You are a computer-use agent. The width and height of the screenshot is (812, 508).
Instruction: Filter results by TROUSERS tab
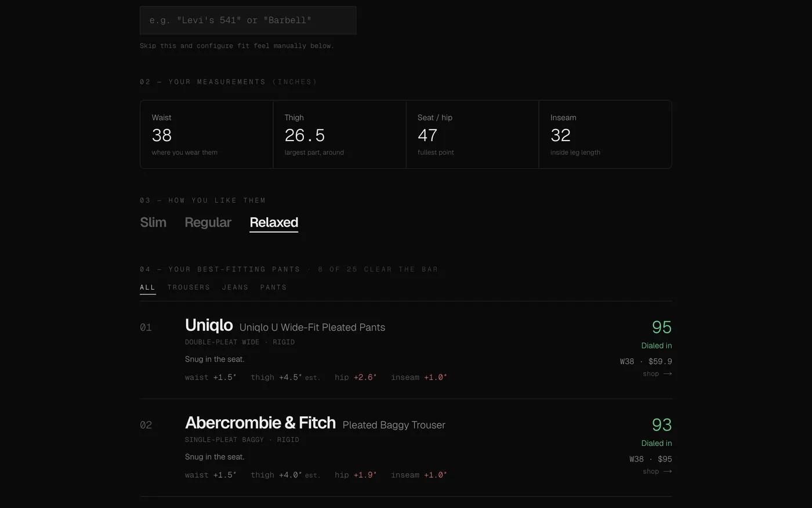[188, 287]
